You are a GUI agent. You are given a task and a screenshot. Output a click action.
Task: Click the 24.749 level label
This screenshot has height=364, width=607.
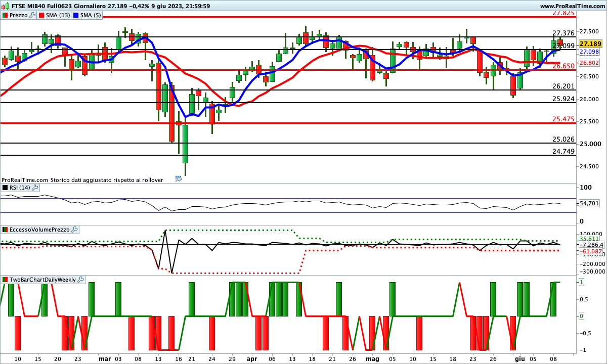[x=563, y=152]
